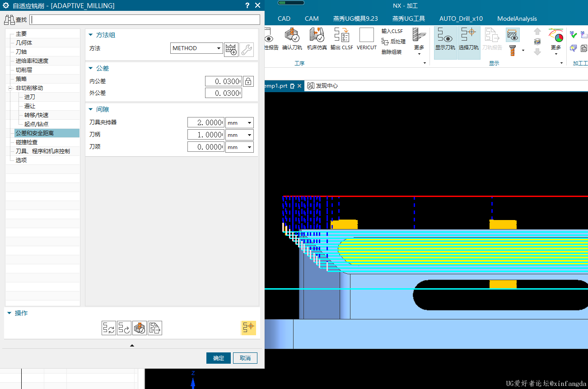The image size is (588, 389).
Task: Collapse the 公差 section
Action: (x=91, y=68)
